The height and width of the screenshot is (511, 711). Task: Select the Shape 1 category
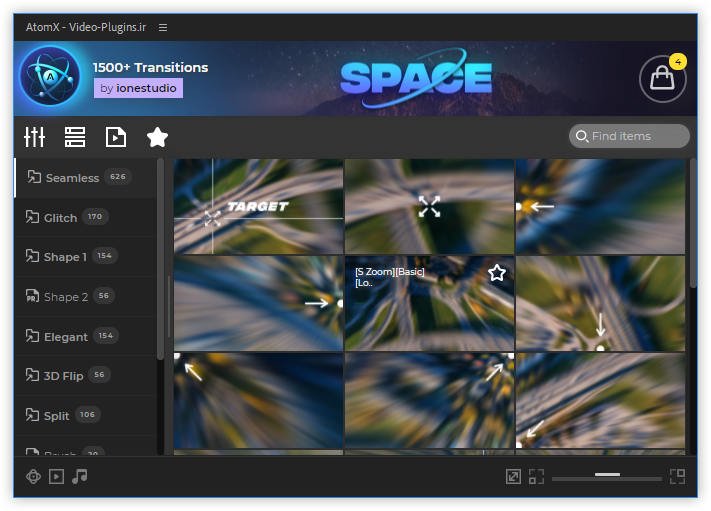tap(86, 257)
